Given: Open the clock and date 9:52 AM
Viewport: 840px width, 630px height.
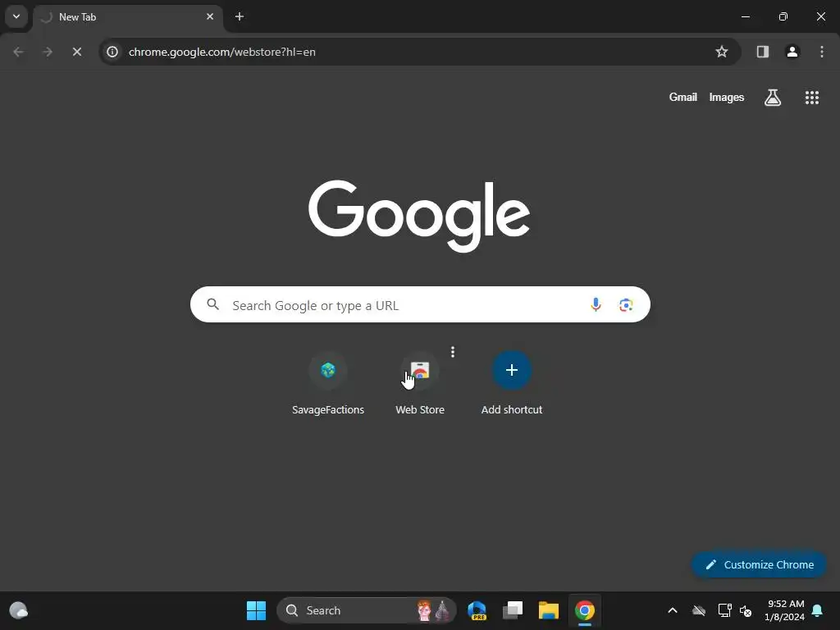Looking at the screenshot, I should click(x=784, y=610).
